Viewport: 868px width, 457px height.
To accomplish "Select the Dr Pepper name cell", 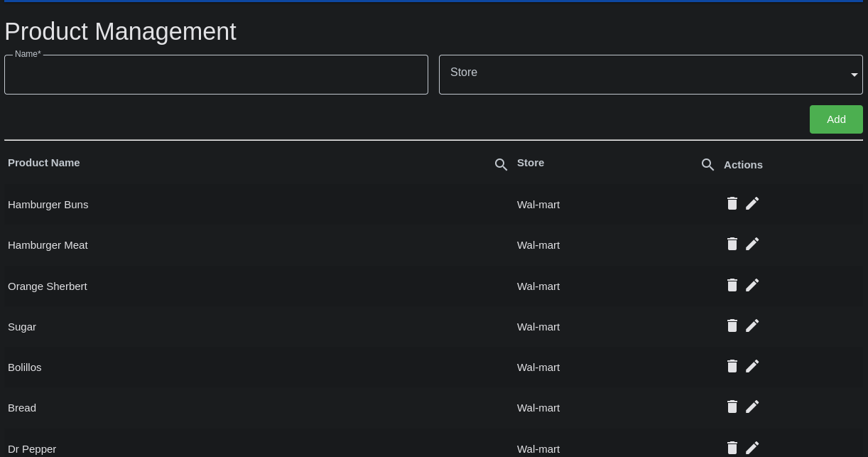I will pos(32,449).
